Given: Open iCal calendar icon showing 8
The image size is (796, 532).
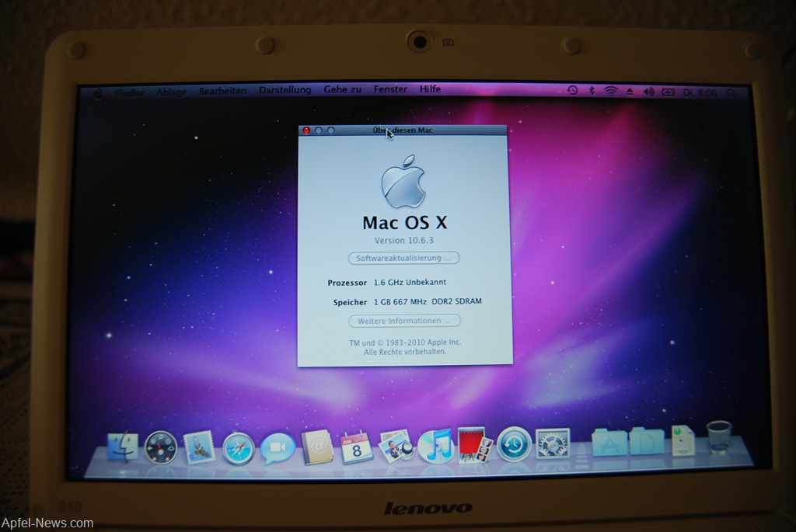Looking at the screenshot, I should 356,447.
